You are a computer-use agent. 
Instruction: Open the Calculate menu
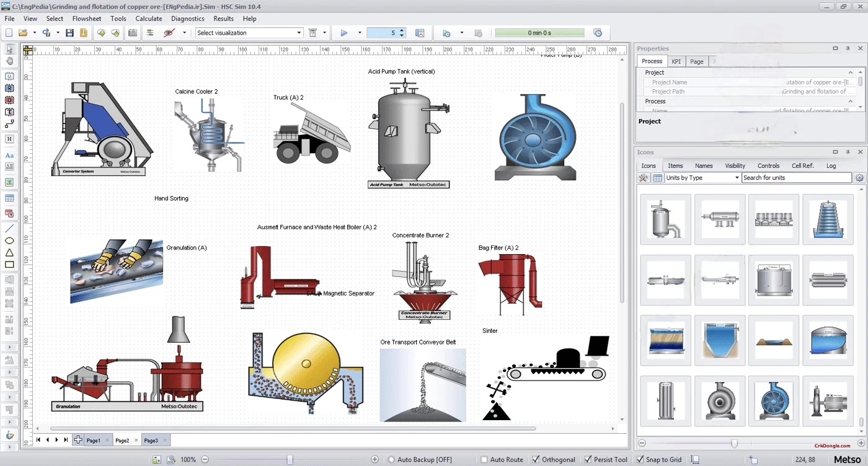[148, 19]
